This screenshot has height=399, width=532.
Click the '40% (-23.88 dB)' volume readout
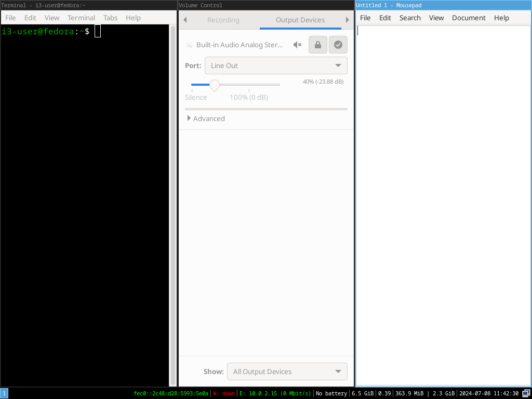pos(323,82)
